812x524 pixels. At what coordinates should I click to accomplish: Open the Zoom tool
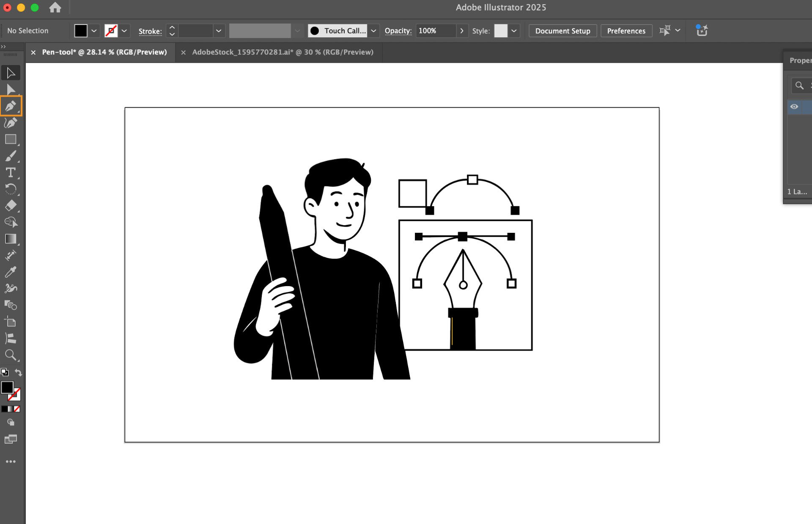pos(10,355)
